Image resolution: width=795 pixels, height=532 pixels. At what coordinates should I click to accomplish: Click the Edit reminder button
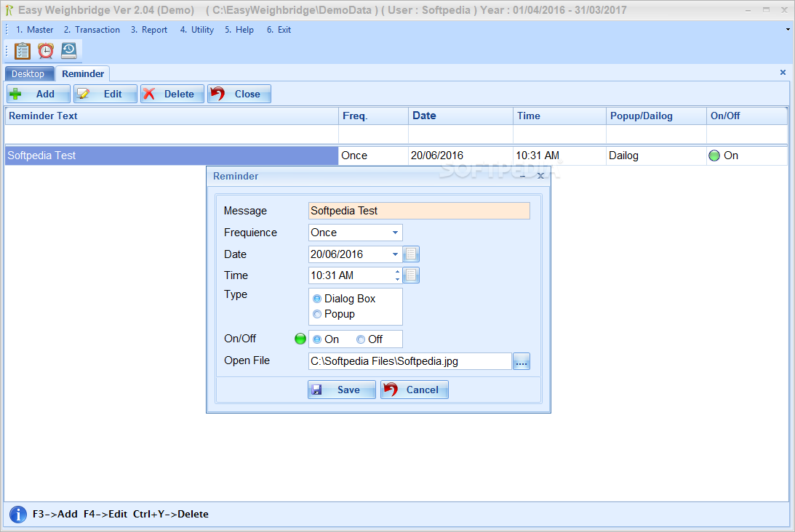point(105,94)
